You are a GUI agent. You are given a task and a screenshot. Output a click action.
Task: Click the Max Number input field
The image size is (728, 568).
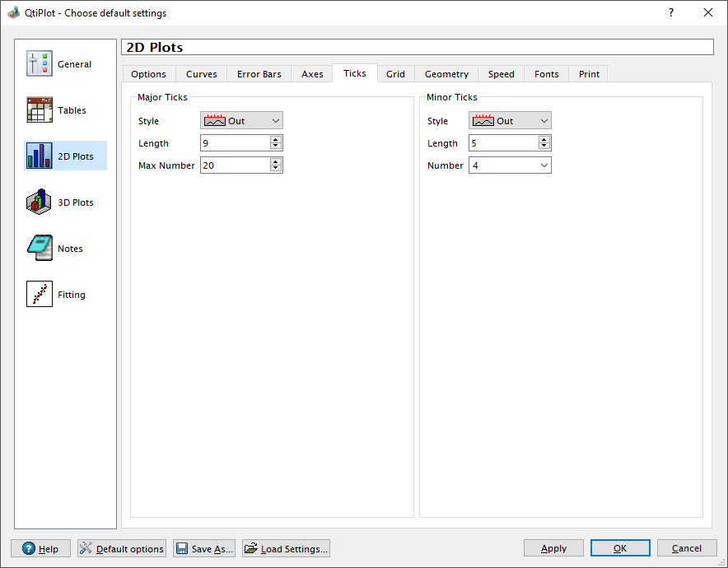[x=234, y=165]
